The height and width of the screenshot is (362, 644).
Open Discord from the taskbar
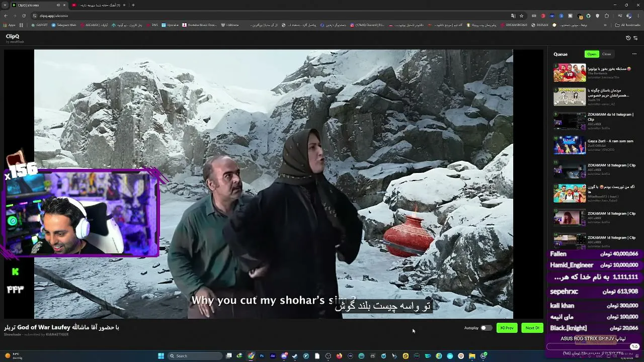click(x=284, y=356)
